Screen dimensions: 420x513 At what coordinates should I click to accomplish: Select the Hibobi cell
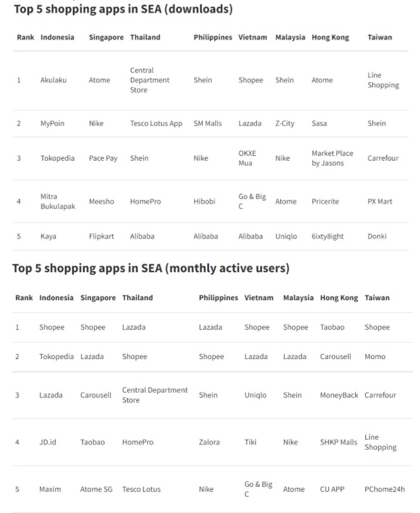pyautogui.click(x=204, y=201)
